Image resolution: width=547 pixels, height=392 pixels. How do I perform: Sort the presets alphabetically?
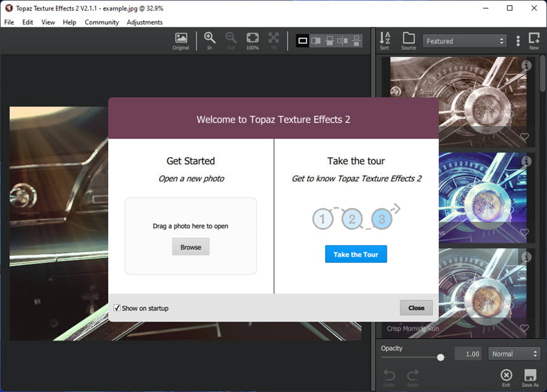coord(385,41)
